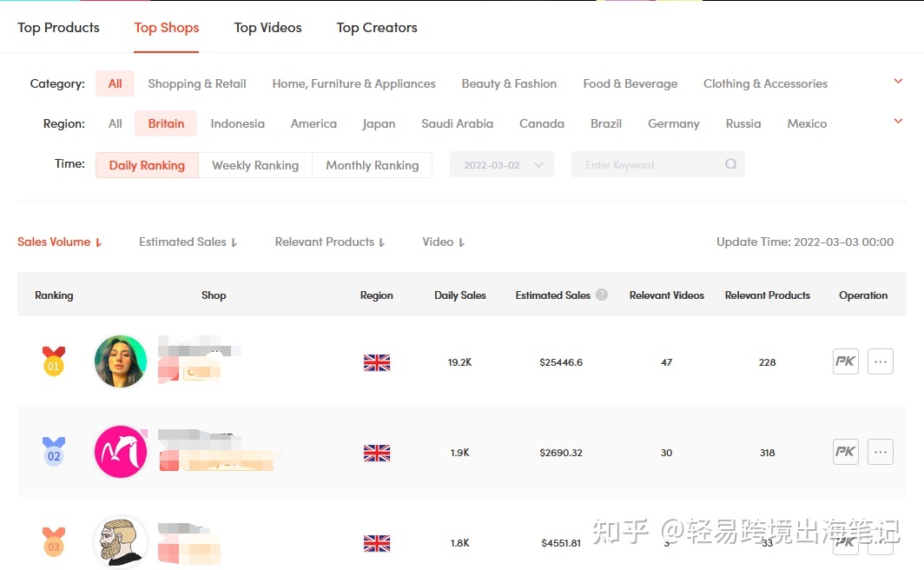Viewport: 924px width, 570px height.
Task: Open the Top Creators tab
Action: pyautogui.click(x=376, y=27)
